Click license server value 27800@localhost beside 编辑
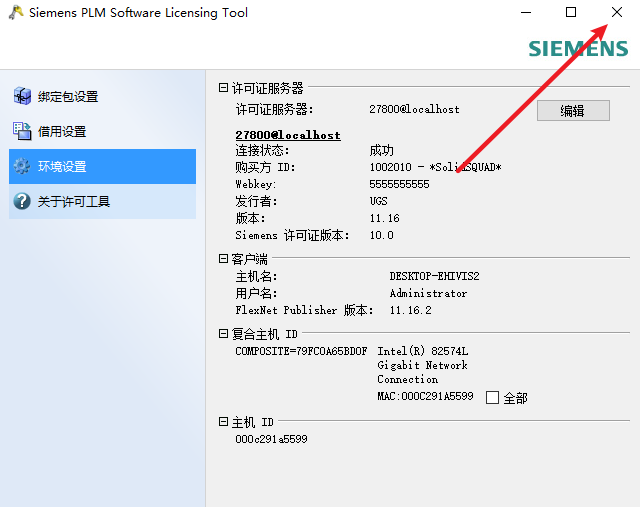 pos(414,109)
